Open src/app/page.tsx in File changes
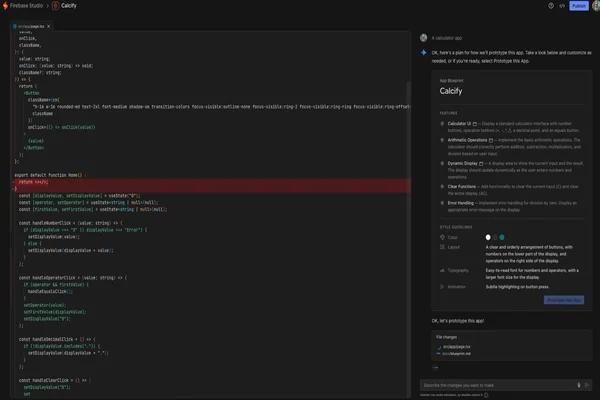Viewport: 600px width, 400px height. click(x=457, y=347)
